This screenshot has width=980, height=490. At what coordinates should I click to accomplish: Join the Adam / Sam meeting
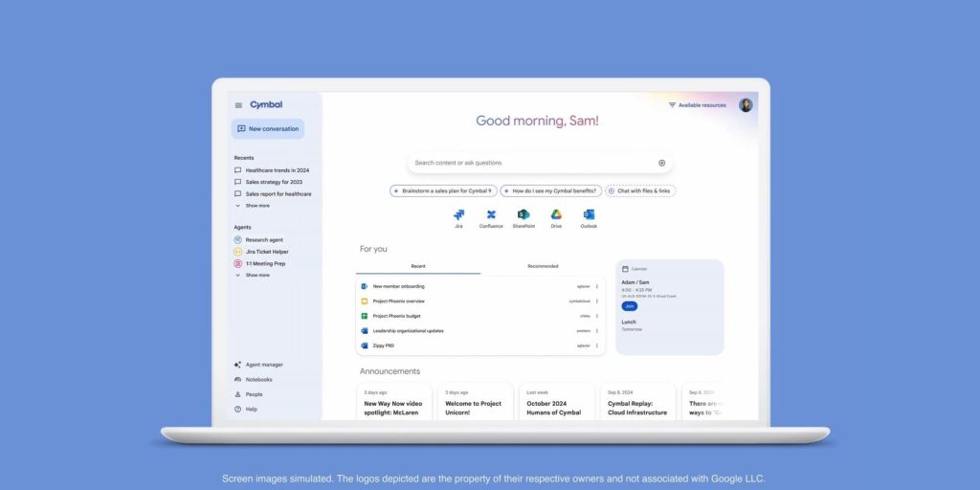(x=630, y=306)
